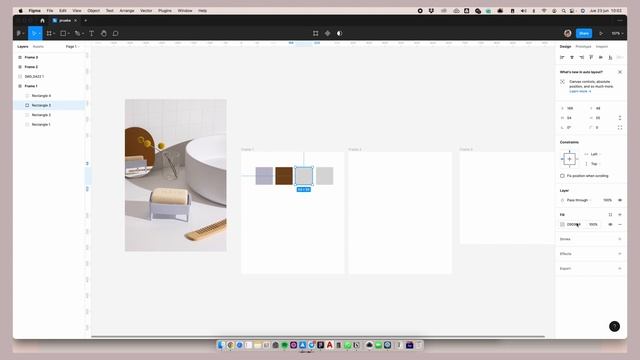640x360 pixels.
Task: Switch to the Inspect tab
Action: coord(602,47)
